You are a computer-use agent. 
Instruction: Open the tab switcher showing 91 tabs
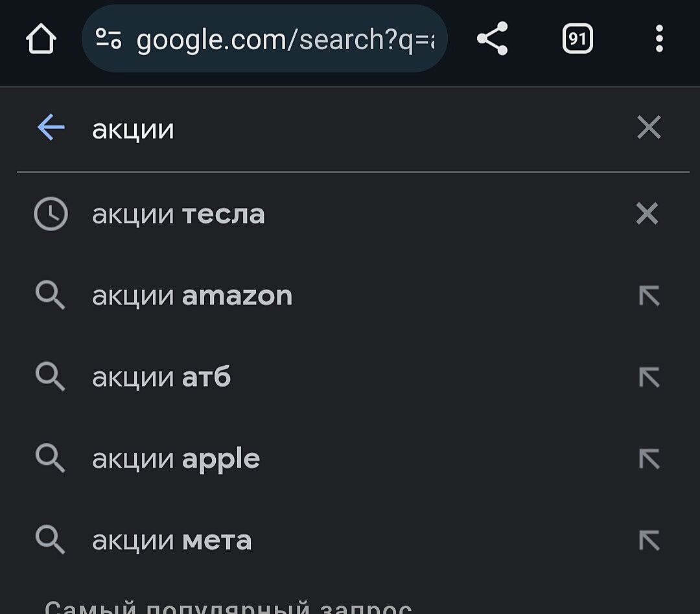point(577,40)
